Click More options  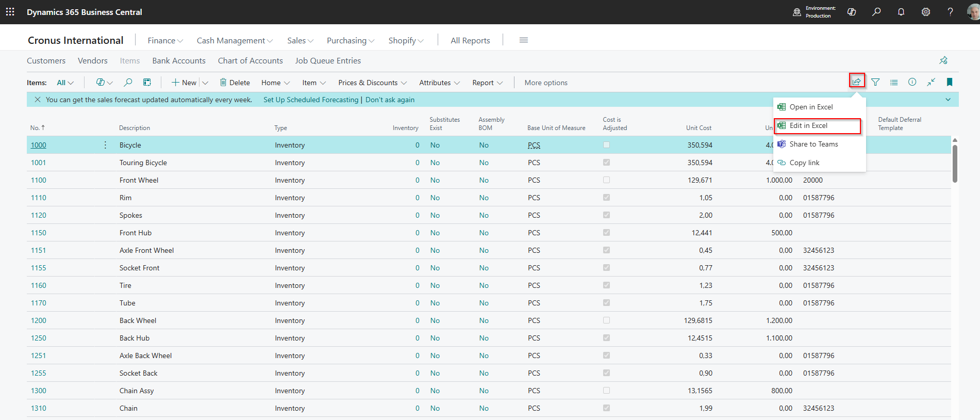pyautogui.click(x=546, y=83)
